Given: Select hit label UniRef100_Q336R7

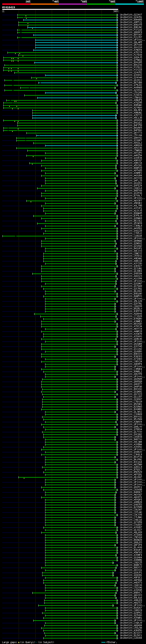Looking at the screenshot, I should coord(131,140).
